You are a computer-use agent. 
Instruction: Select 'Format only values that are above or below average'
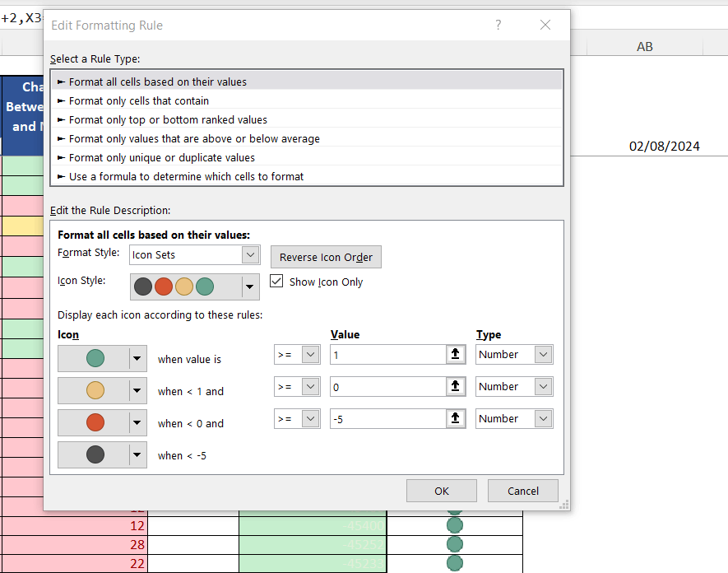[x=307, y=139]
